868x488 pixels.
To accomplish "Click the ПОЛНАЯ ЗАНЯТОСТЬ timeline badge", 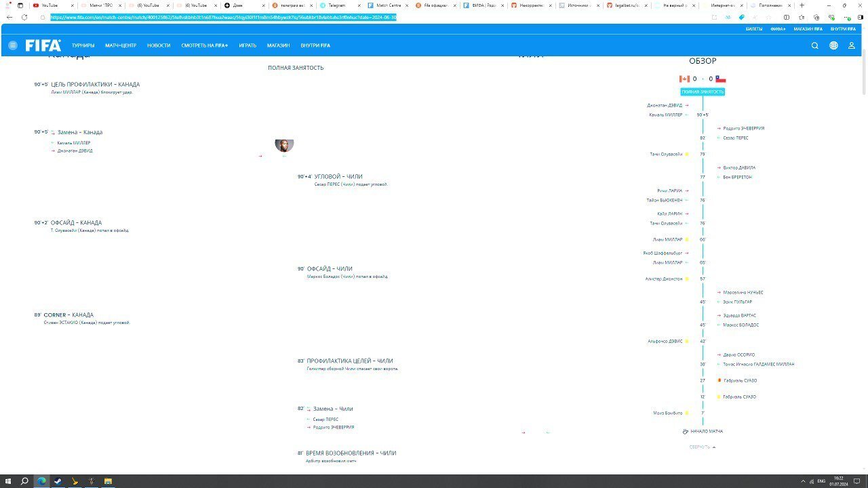I will tap(703, 91).
